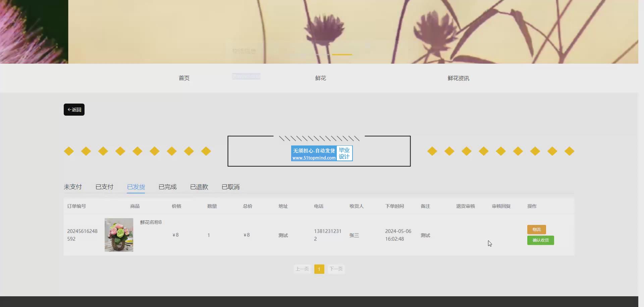Click the 操作 column header
Image resolution: width=644 pixels, height=307 pixels.
pyautogui.click(x=532, y=206)
